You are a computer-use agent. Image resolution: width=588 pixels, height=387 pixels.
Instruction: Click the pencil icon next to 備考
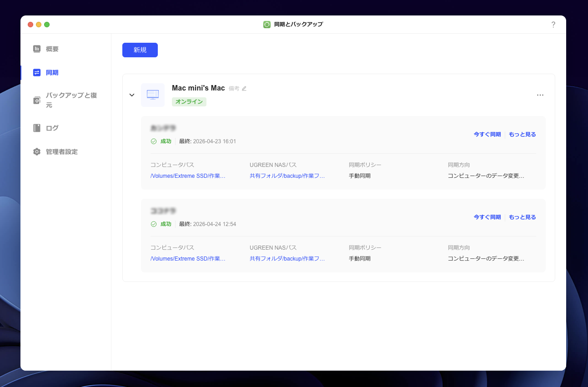pos(244,88)
